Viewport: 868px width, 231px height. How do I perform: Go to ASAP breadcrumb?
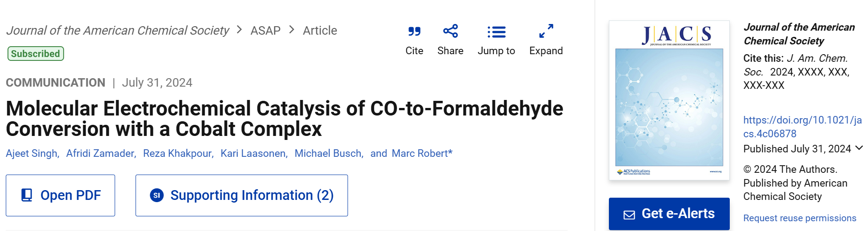[265, 31]
